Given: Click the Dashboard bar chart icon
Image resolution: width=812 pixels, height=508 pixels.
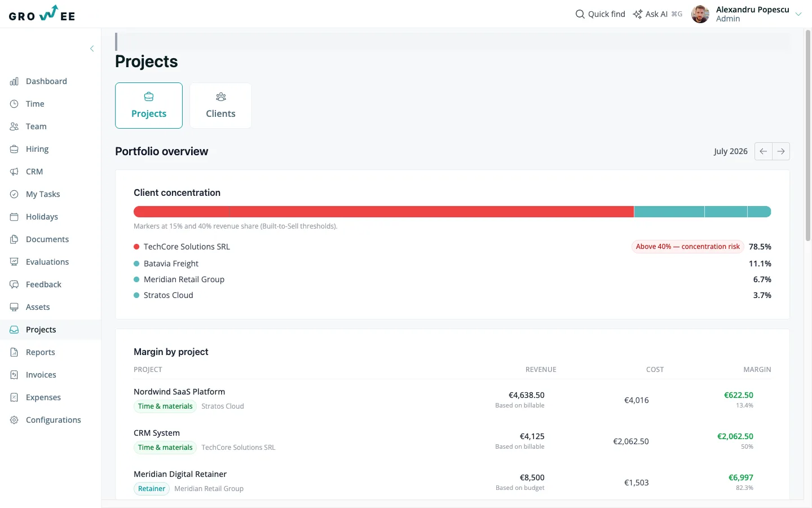Looking at the screenshot, I should click(x=14, y=81).
